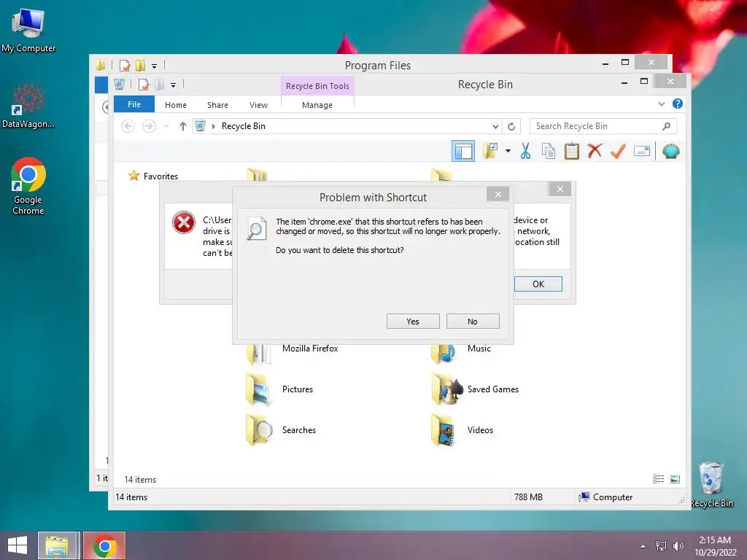Click the Rename toolbar icon
747x560 pixels.
tap(642, 152)
